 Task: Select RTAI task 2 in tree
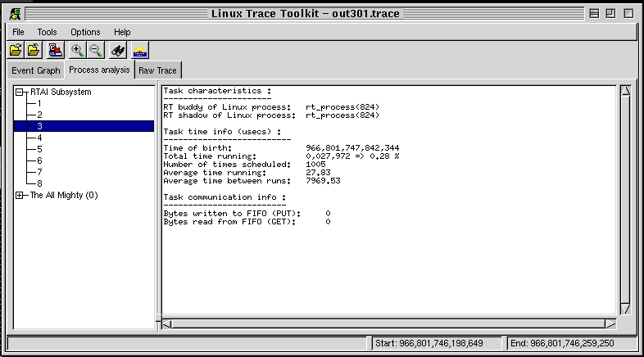point(39,115)
